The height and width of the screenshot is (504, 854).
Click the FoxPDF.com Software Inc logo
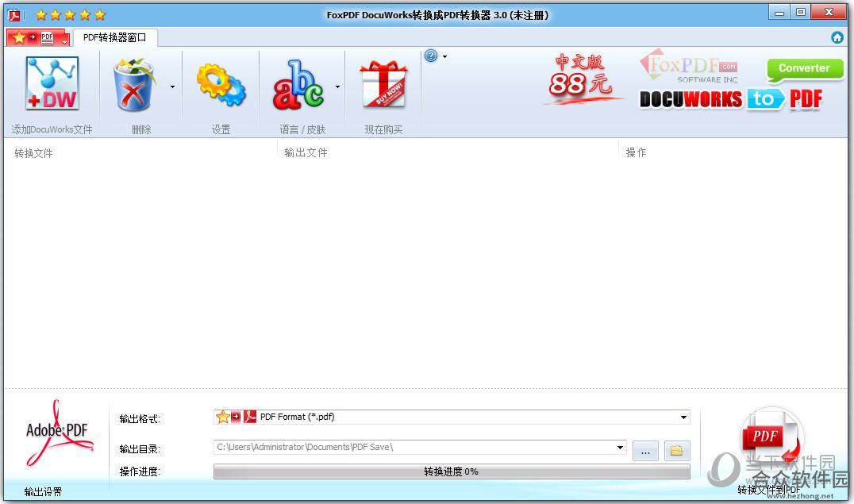click(x=690, y=68)
